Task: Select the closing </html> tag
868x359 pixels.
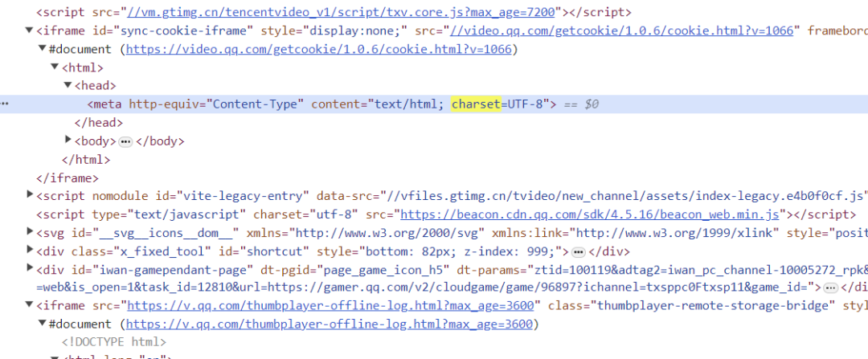Action: 86,159
